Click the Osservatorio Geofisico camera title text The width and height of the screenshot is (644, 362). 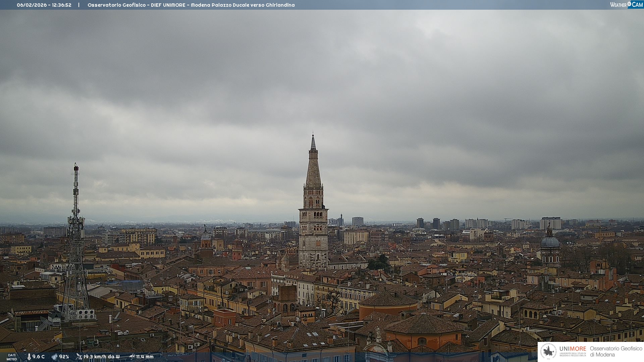[191, 5]
